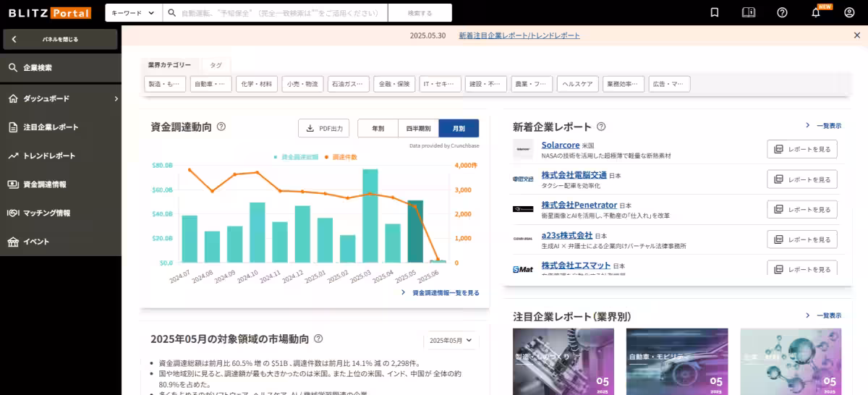Select the 金融・保険 category chip
Image resolution: width=868 pixels, height=395 pixels.
(394, 84)
